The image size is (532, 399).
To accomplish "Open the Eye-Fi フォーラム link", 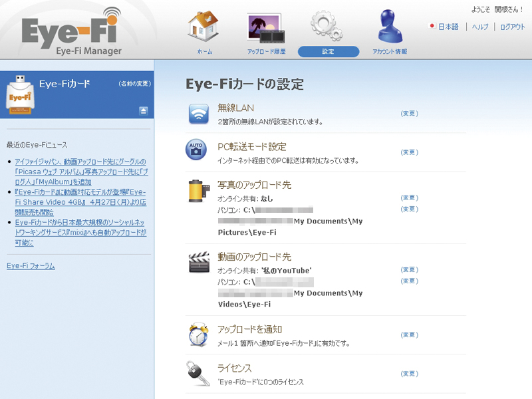I will 31,265.
